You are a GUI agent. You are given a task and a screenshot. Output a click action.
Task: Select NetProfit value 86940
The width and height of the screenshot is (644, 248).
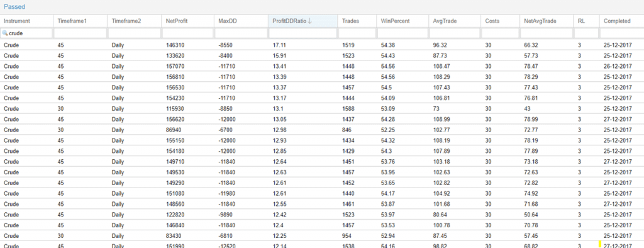[174, 130]
